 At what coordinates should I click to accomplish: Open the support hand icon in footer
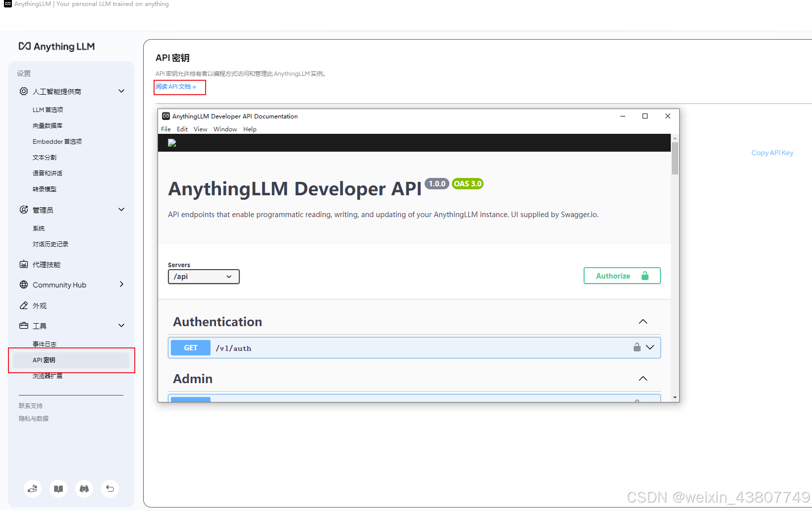33,489
